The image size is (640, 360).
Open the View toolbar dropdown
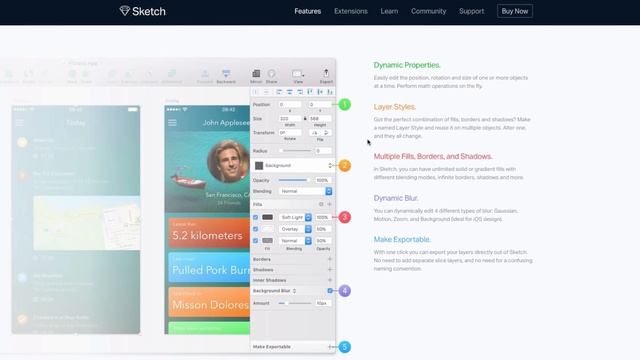pyautogui.click(x=298, y=74)
